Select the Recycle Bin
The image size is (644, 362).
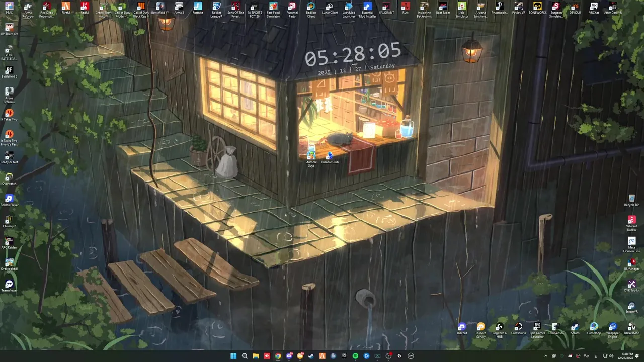pyautogui.click(x=632, y=201)
